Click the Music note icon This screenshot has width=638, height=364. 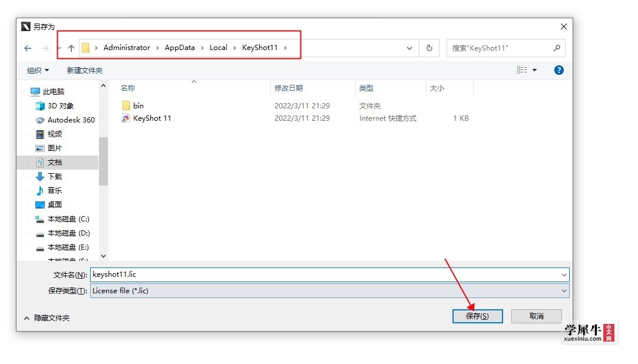pos(40,191)
